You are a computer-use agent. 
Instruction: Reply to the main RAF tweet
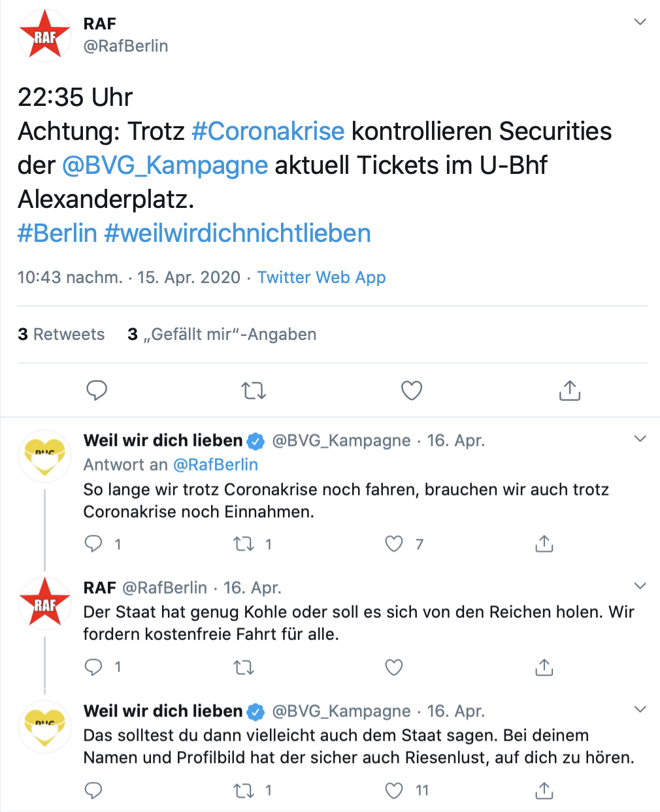pos(97,390)
